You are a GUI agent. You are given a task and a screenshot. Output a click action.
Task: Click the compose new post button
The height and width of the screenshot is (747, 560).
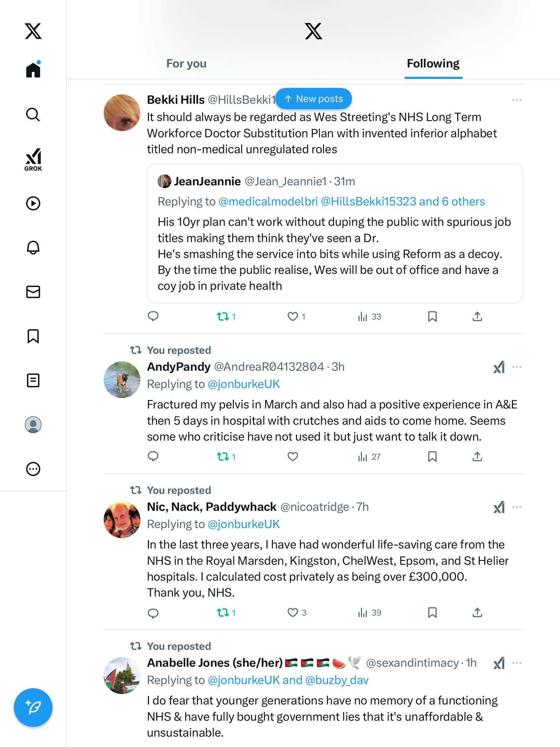coord(33,708)
